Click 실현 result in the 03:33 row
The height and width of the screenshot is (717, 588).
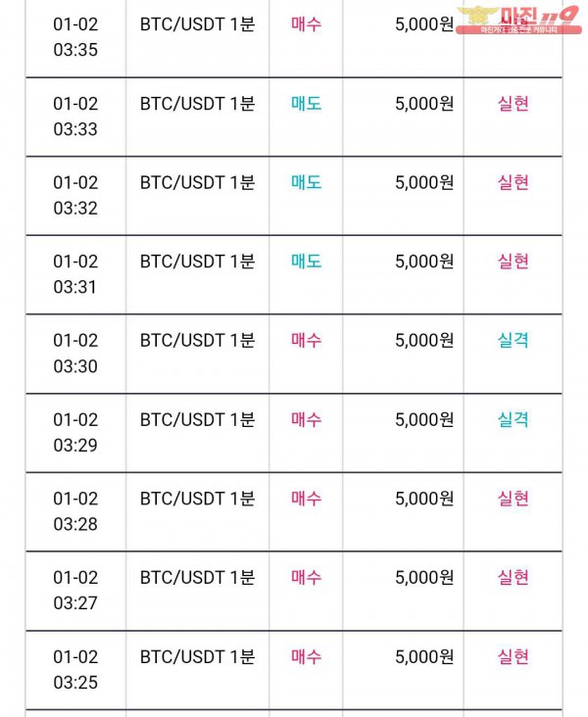point(513,104)
